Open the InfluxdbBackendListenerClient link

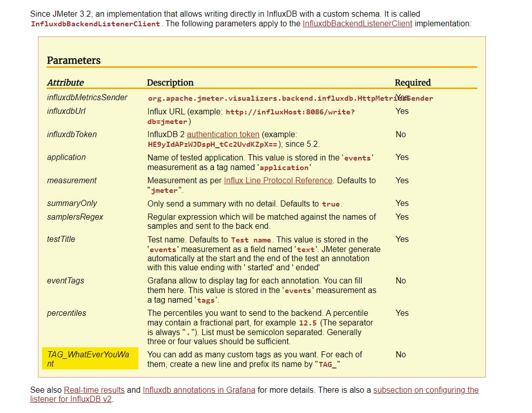click(357, 24)
